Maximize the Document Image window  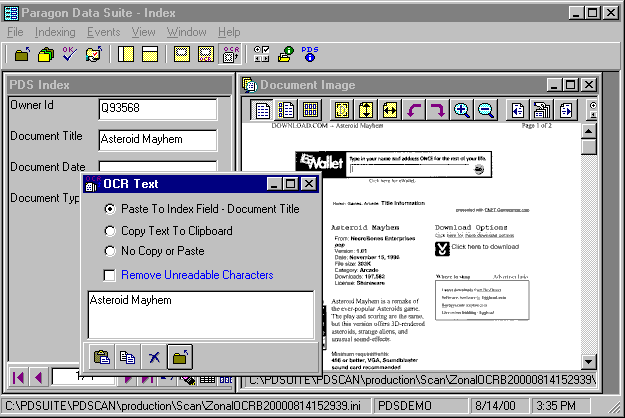coord(570,85)
